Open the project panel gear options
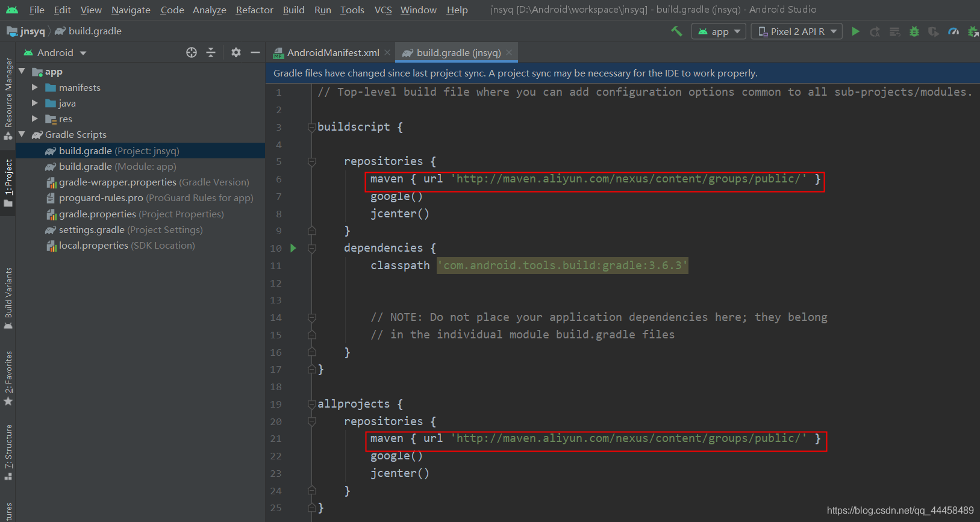Image resolution: width=980 pixels, height=522 pixels. [x=236, y=52]
